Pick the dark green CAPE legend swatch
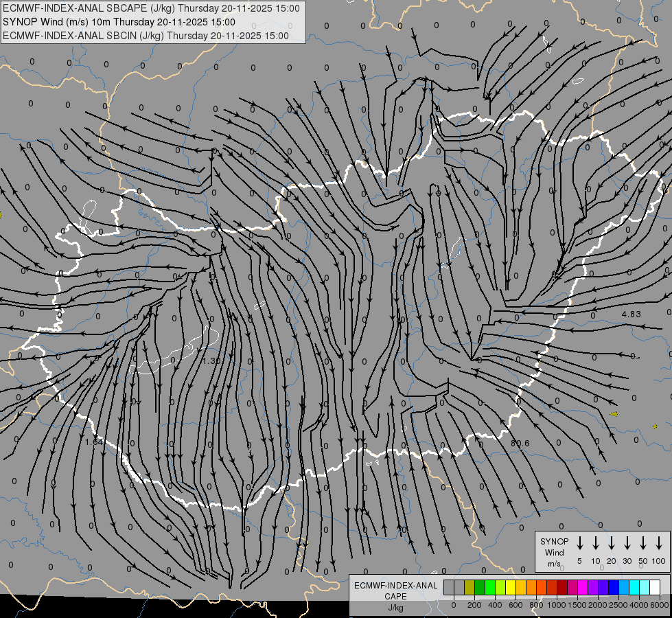The height and width of the screenshot is (618, 672). [x=480, y=587]
